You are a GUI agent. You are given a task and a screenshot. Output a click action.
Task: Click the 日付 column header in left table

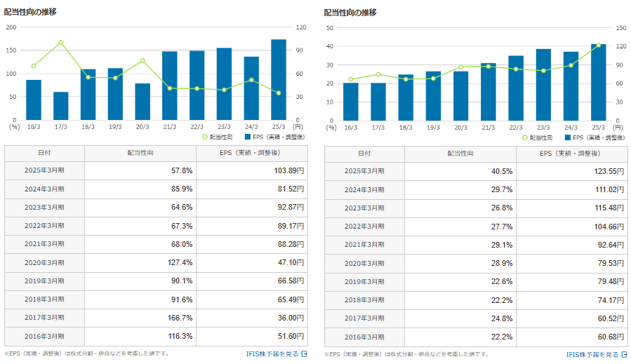pyautogui.click(x=44, y=153)
